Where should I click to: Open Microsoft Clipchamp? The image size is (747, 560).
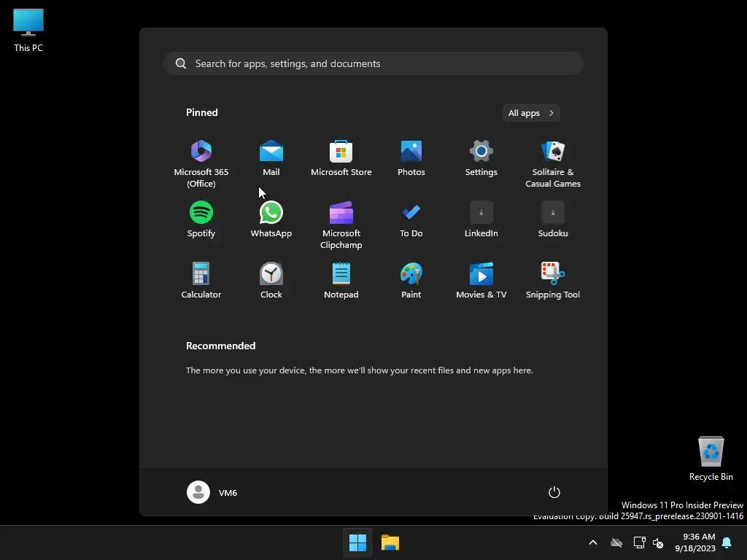click(x=341, y=225)
